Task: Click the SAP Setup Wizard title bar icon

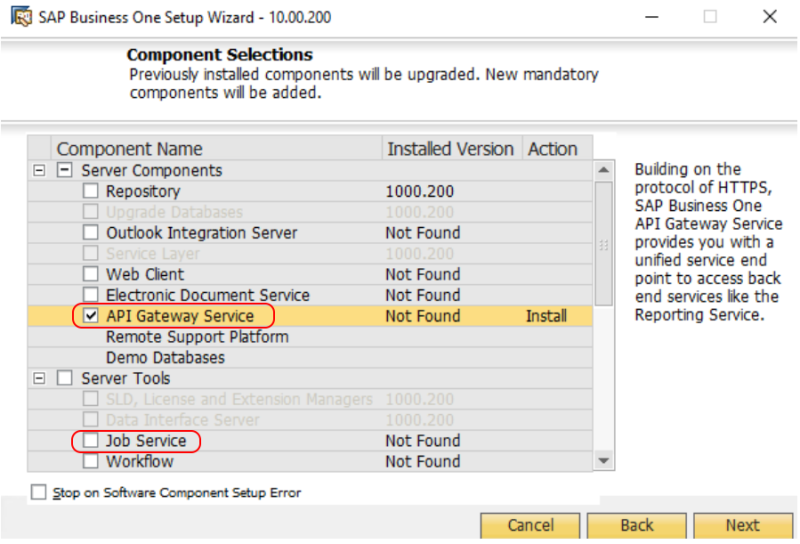Action: [21, 17]
